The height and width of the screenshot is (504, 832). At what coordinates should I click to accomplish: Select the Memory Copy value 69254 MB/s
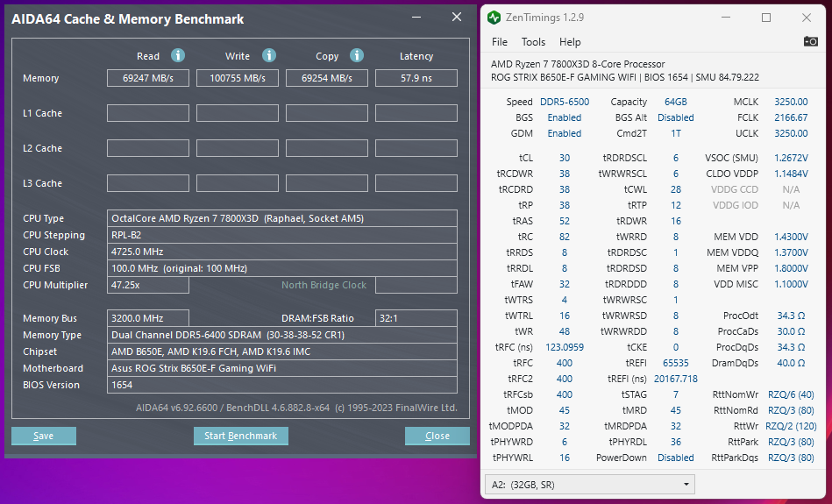(x=327, y=78)
